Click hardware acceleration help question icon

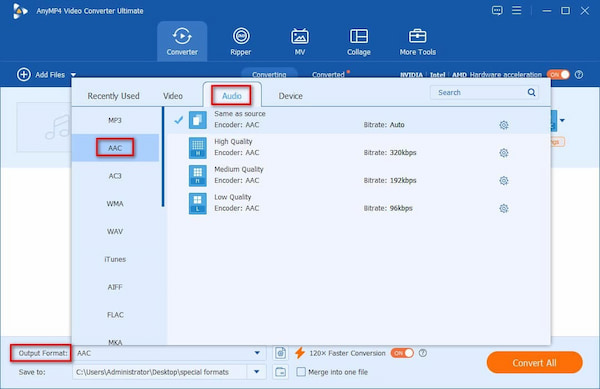tap(579, 75)
